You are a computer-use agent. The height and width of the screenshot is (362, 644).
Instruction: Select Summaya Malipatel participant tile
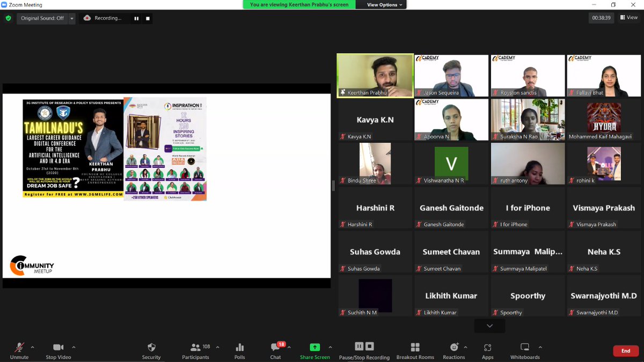[528, 252]
